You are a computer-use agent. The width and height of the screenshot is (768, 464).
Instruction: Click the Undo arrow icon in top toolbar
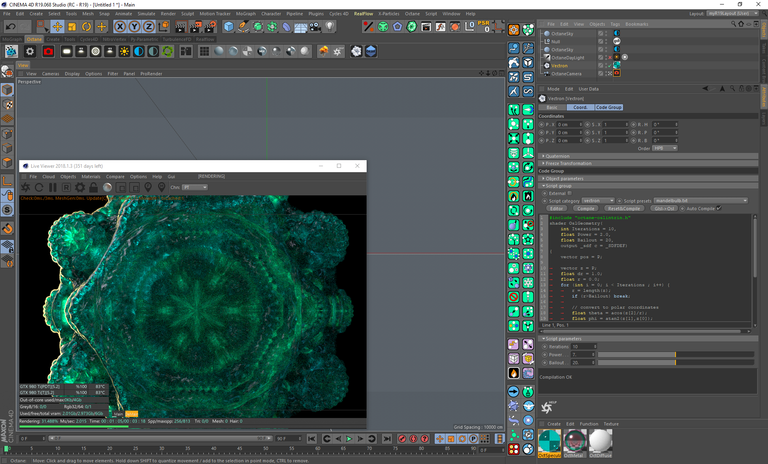[9, 27]
